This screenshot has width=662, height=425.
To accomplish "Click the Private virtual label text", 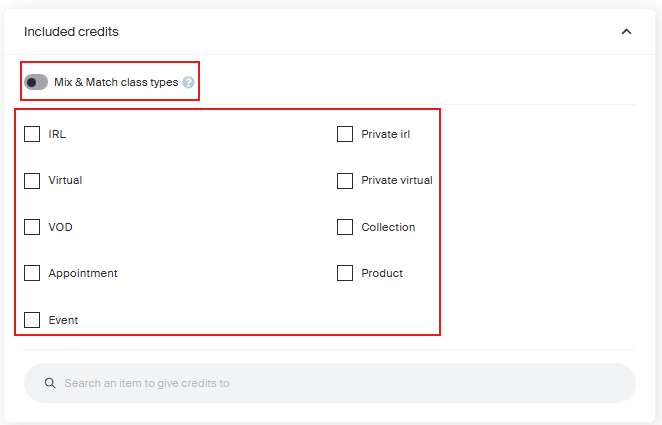I will [x=397, y=181].
